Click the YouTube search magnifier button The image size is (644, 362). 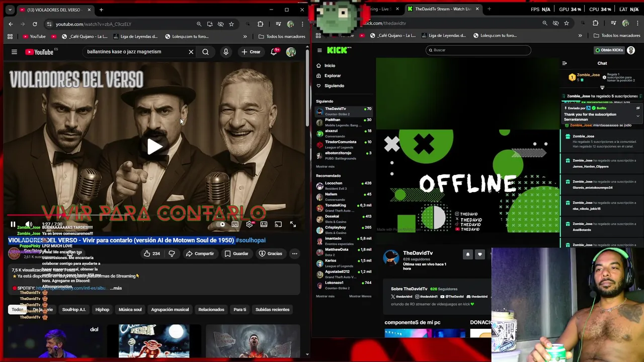click(205, 52)
